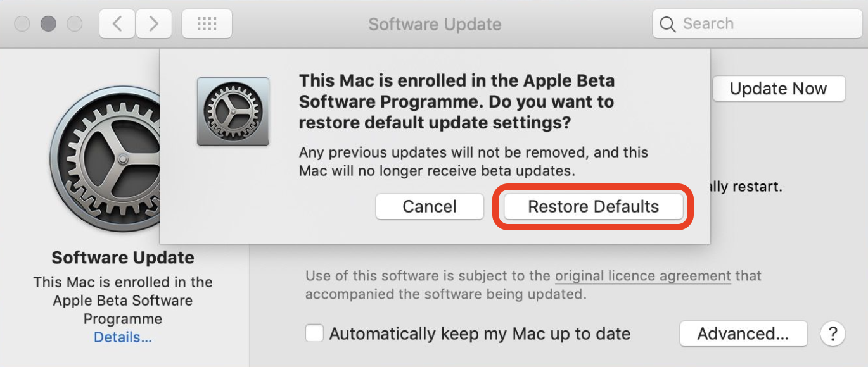868x367 pixels.
Task: Go forward with the right chevron button
Action: coord(153,24)
